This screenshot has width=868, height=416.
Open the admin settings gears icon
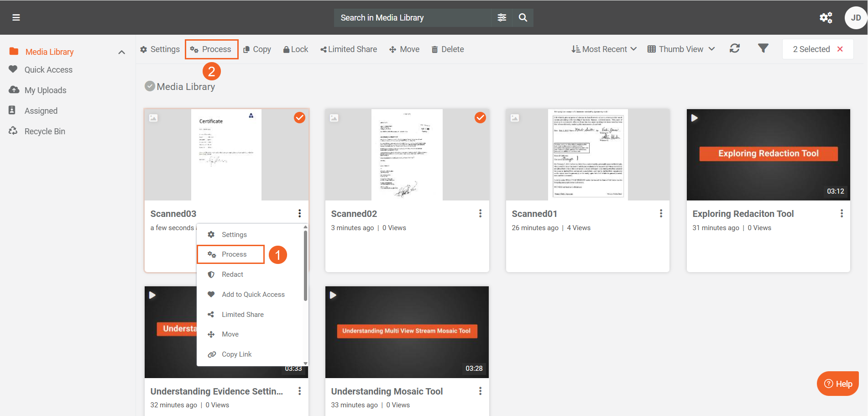point(826,17)
